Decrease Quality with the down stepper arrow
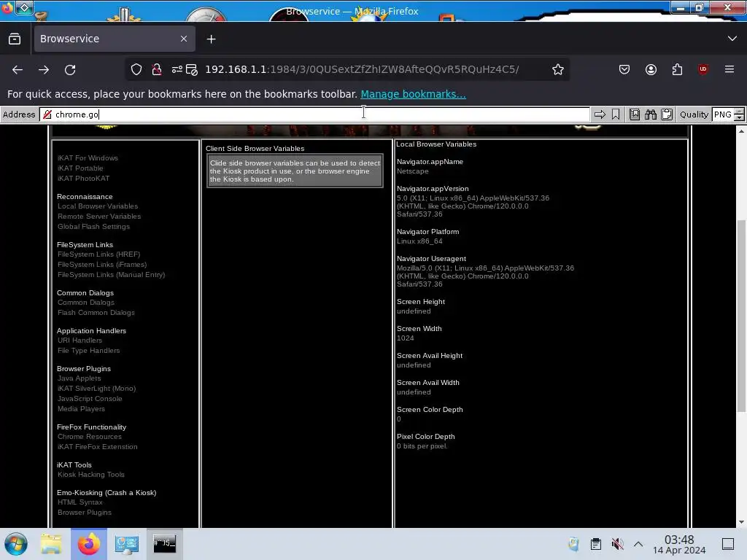This screenshot has height=560, width=747. [740, 117]
